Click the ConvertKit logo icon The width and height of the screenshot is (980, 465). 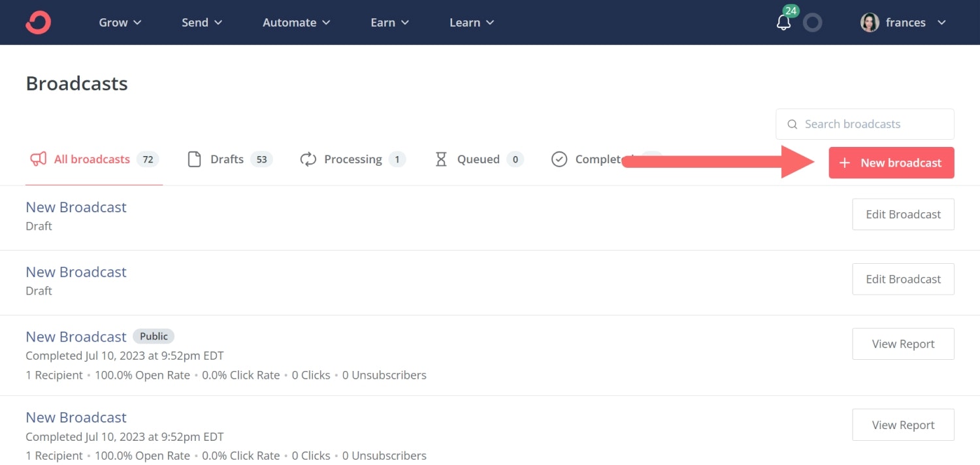pyautogui.click(x=39, y=22)
